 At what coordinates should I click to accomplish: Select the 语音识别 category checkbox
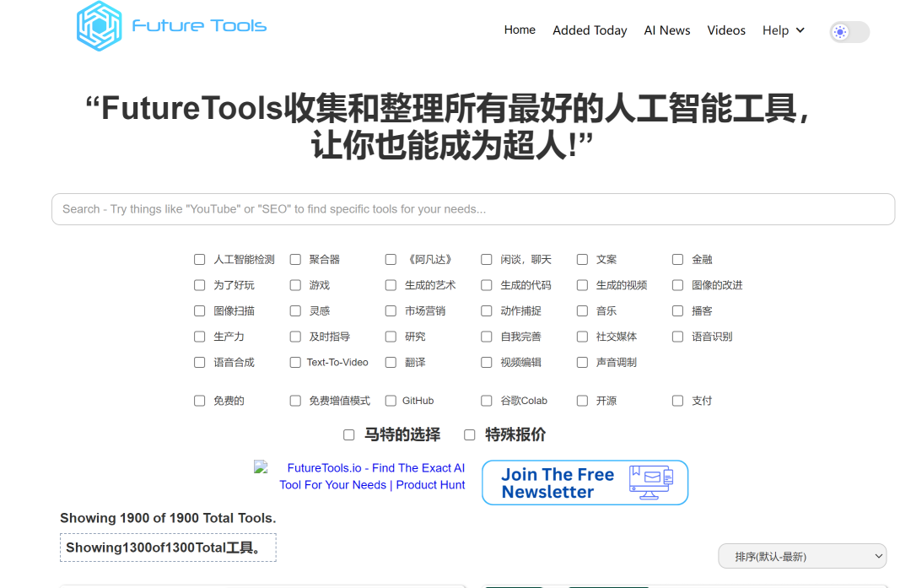[x=677, y=337]
